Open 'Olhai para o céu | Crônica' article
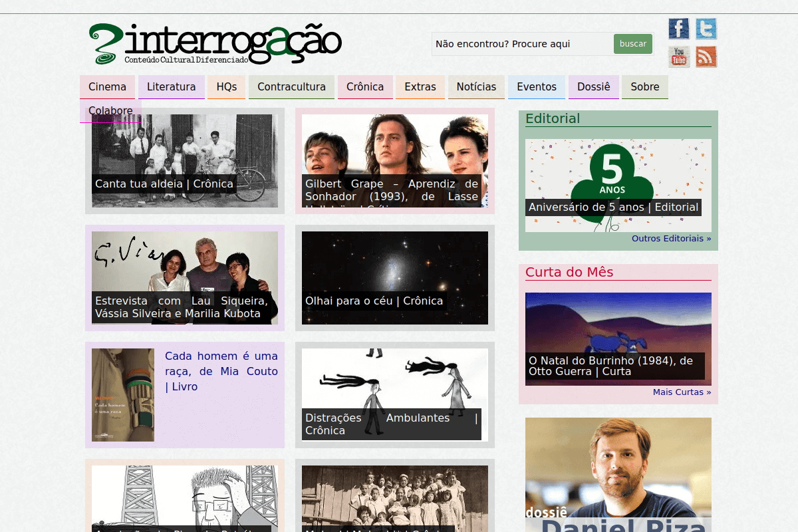 [374, 301]
